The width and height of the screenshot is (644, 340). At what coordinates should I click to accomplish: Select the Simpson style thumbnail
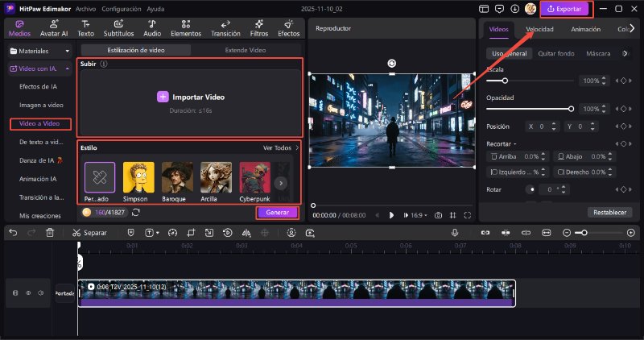pyautogui.click(x=138, y=177)
